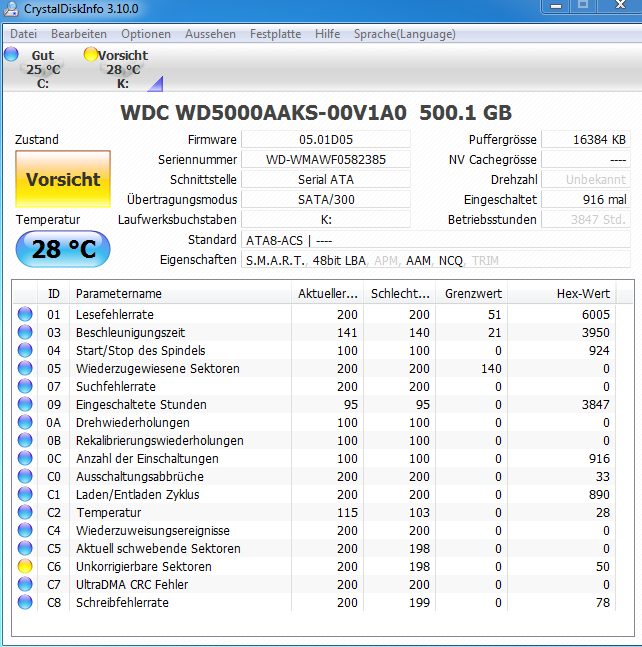Image resolution: width=642 pixels, height=647 pixels.
Task: Open the Optionen menu
Action: click(x=146, y=34)
